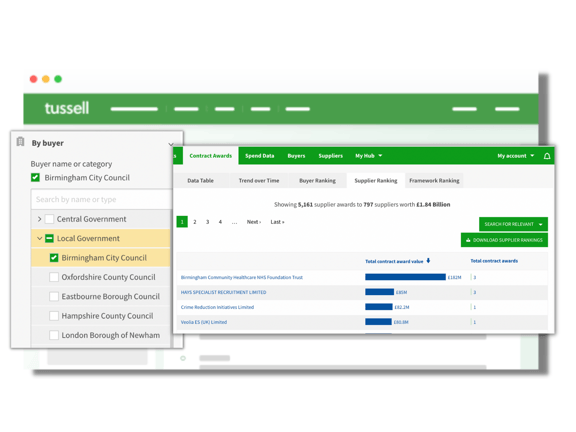Toggle the Local Government checkbox
The width and height of the screenshot is (576, 432).
coord(49,238)
